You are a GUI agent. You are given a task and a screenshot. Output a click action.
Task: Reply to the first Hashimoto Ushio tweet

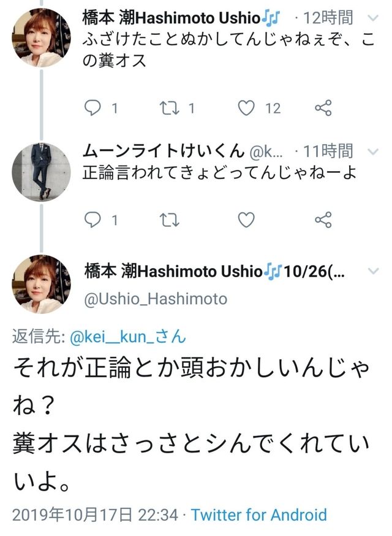coord(92,108)
